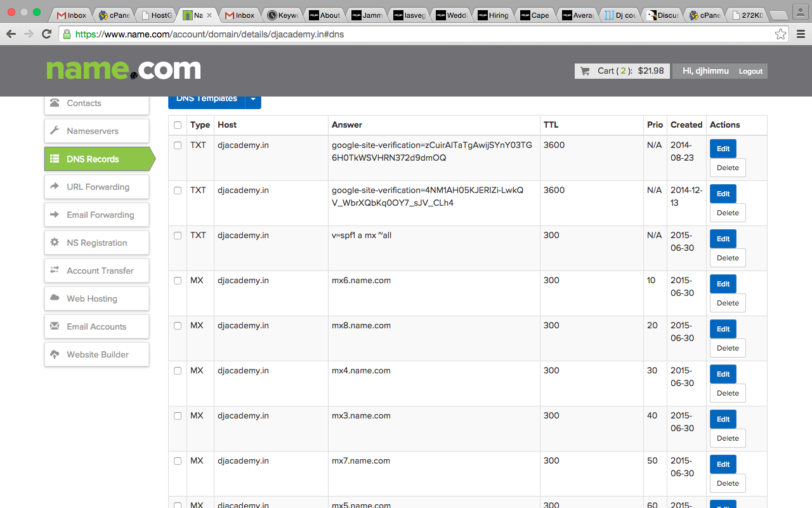The image size is (812, 508).
Task: Edit the mx4.name.com MX record
Action: (723, 374)
